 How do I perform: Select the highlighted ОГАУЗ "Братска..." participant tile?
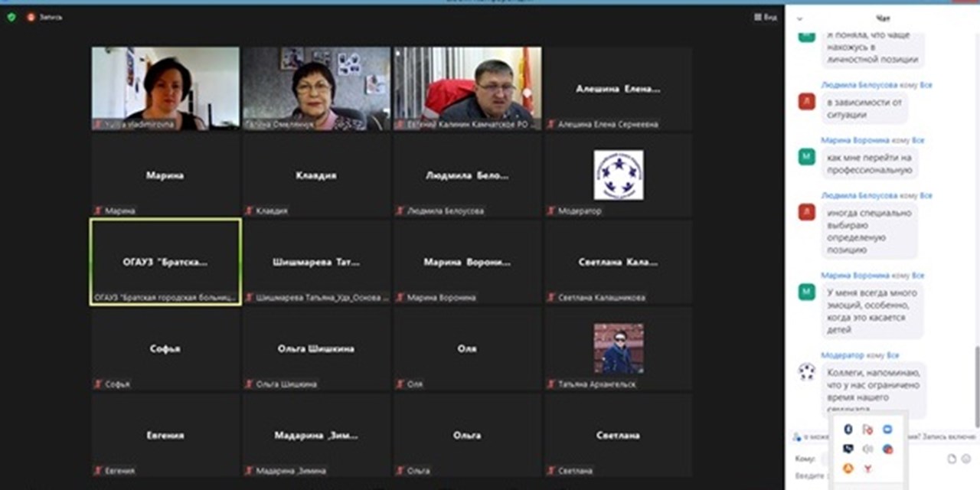pos(165,262)
